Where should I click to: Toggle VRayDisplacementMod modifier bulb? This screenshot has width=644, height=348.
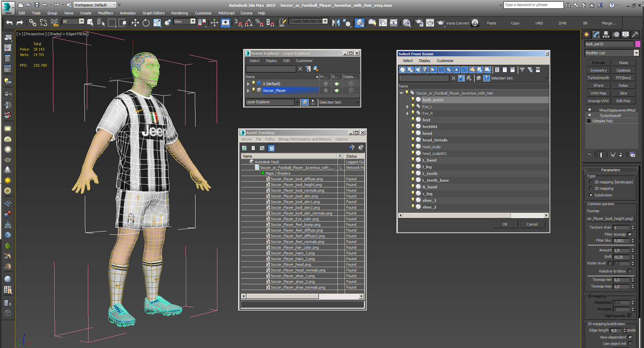[x=590, y=110]
